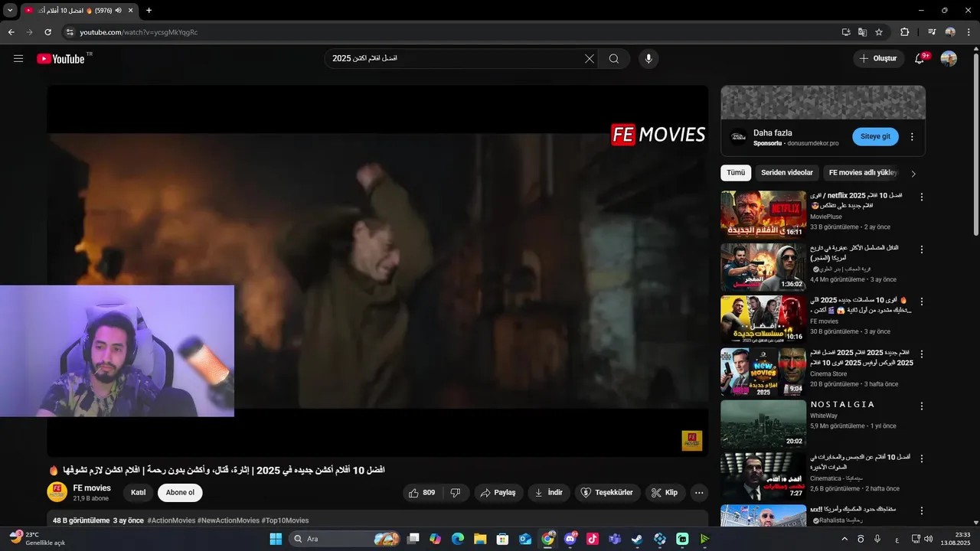Open the FE movies channel name link

click(92, 487)
